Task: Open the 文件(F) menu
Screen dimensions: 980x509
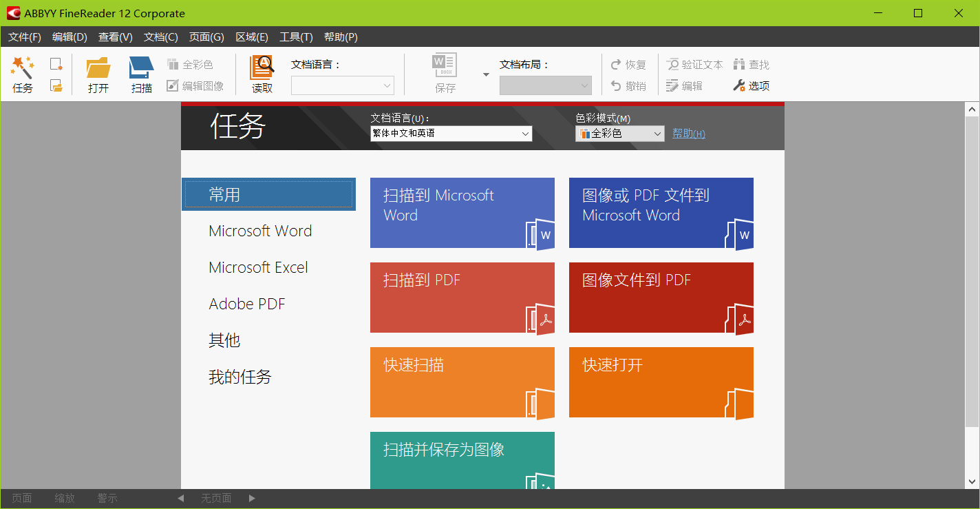Action: [25, 37]
